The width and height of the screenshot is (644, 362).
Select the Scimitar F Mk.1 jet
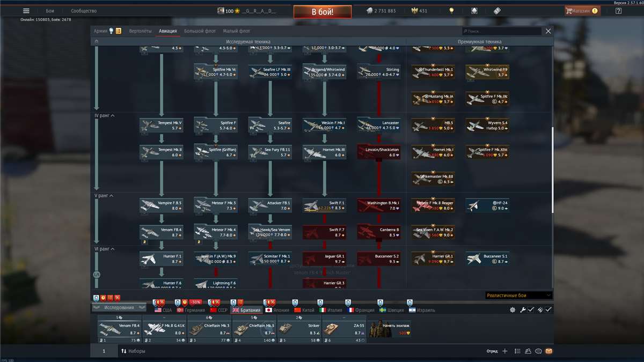(x=270, y=259)
